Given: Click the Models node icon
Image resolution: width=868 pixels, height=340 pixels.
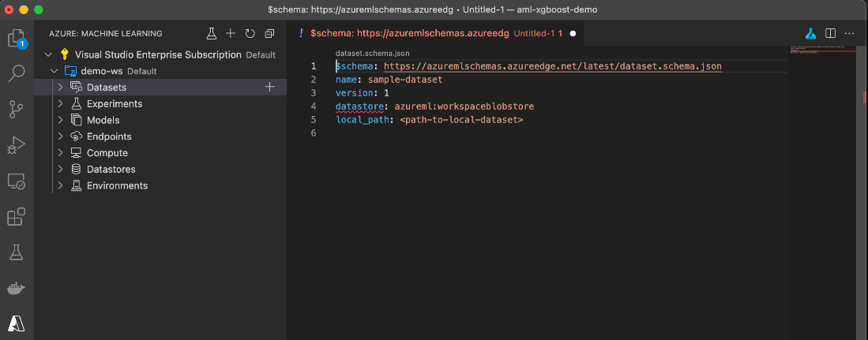Looking at the screenshot, I should point(77,120).
